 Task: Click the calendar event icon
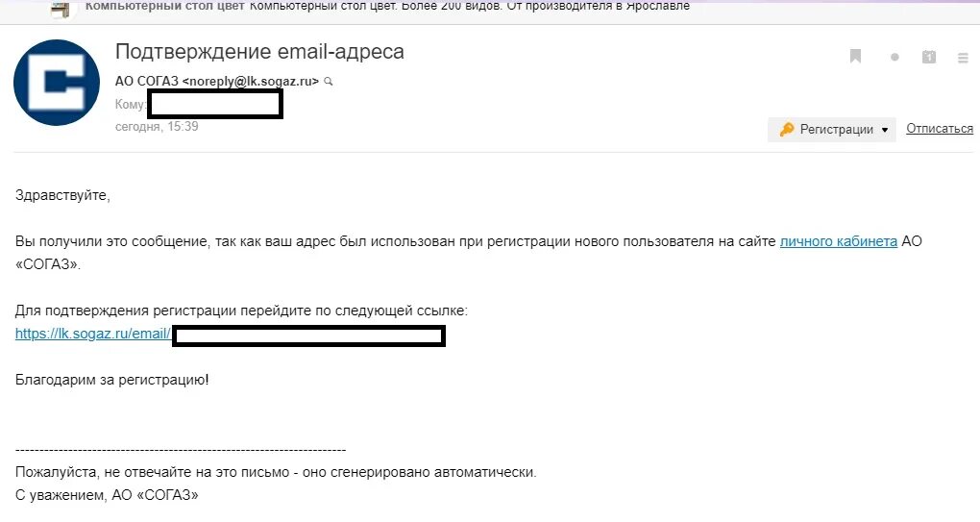[929, 57]
